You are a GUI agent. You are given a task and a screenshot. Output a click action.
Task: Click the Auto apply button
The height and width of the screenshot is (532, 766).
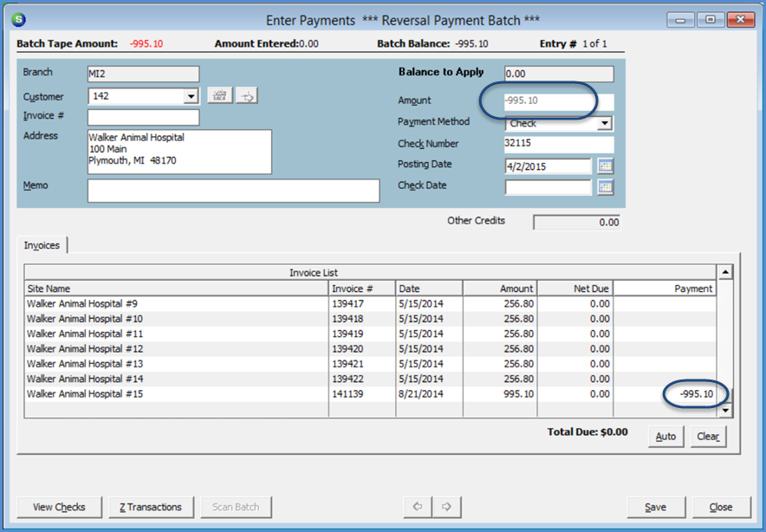tap(665, 437)
